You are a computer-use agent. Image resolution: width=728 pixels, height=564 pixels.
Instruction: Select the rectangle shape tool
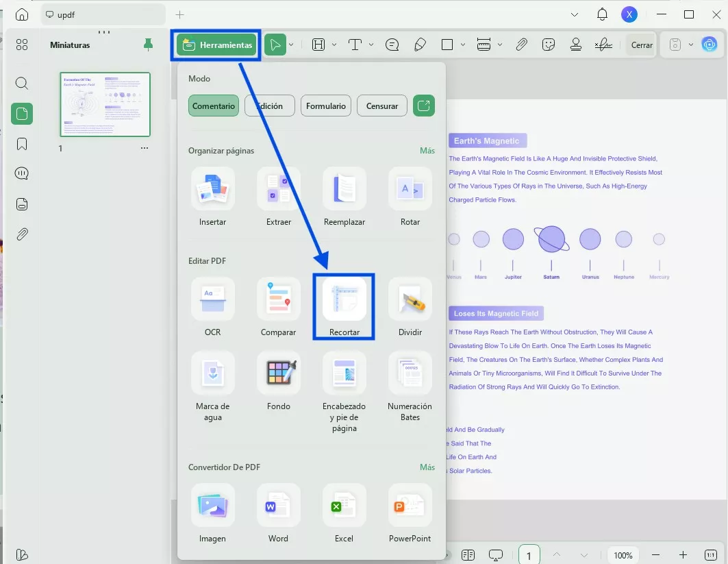pyautogui.click(x=447, y=45)
